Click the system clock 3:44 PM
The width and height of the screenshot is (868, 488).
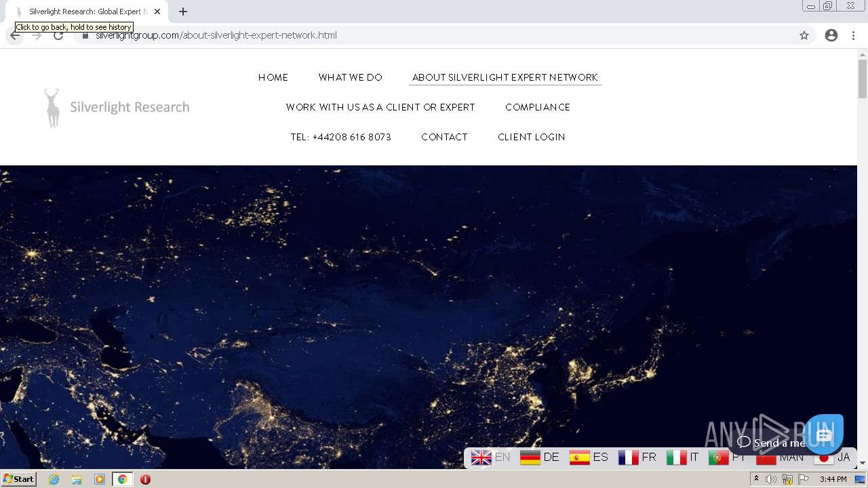(833, 479)
